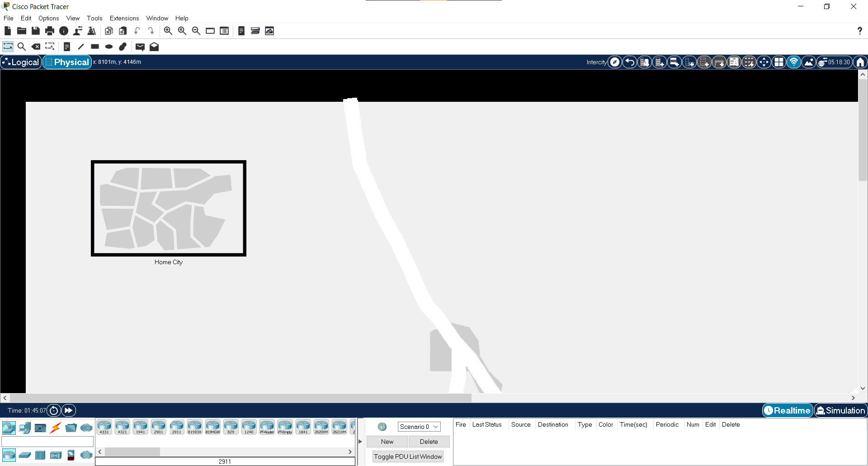Open the Help menu
The image size is (868, 466).
(182, 18)
